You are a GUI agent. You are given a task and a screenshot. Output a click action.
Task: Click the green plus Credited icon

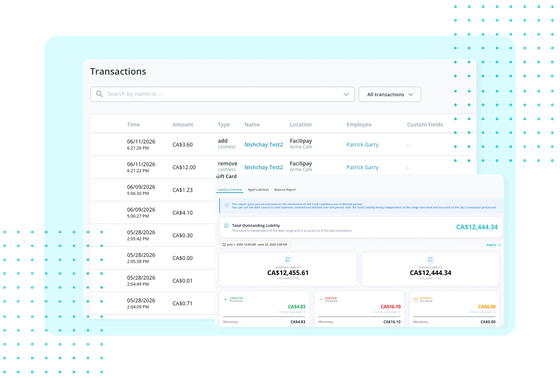point(225,299)
